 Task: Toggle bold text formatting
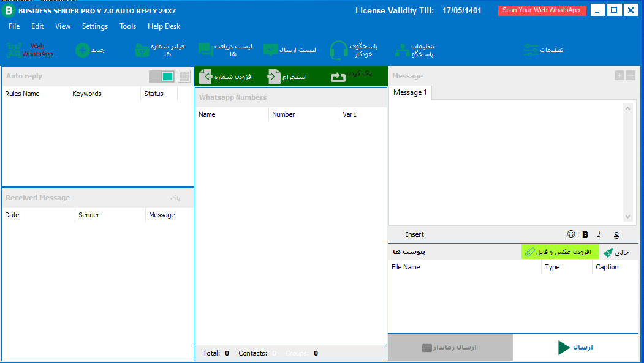coord(585,234)
